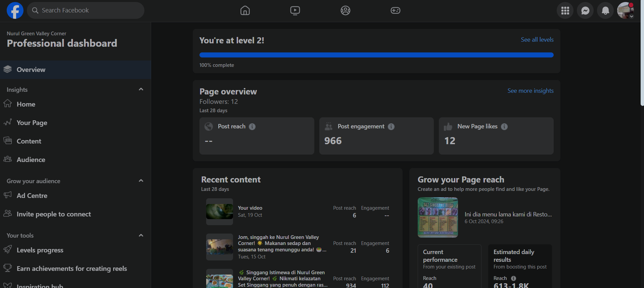The width and height of the screenshot is (644, 288).
Task: Open Ad Centre
Action: 76,196
